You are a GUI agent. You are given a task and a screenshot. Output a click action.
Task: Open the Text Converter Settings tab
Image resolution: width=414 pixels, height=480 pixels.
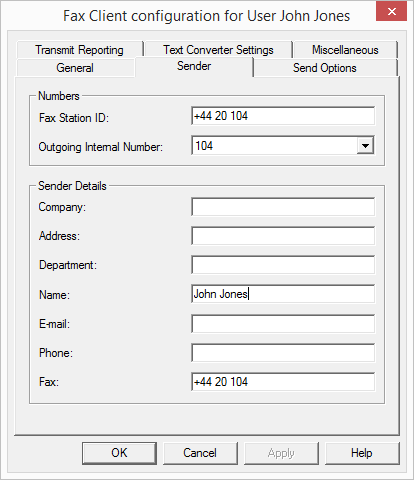218,50
